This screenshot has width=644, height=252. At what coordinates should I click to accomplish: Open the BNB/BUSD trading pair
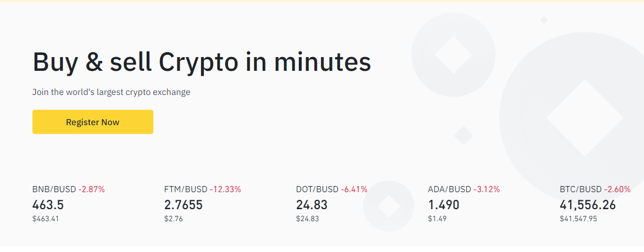coord(54,189)
